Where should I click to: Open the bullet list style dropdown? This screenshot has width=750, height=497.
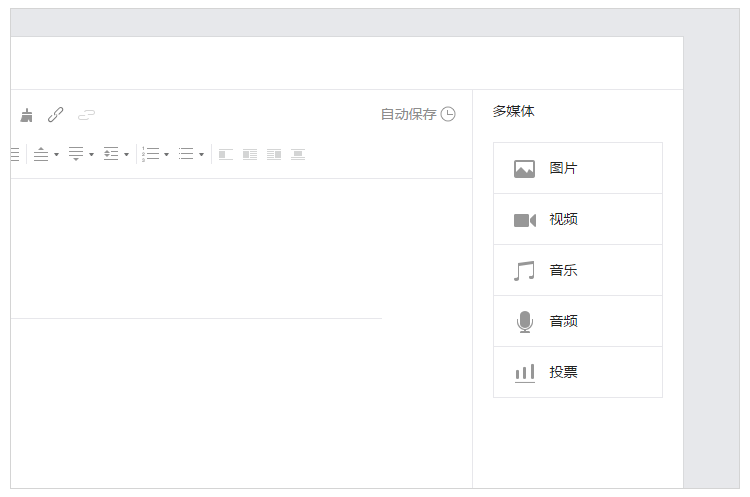click(x=190, y=155)
